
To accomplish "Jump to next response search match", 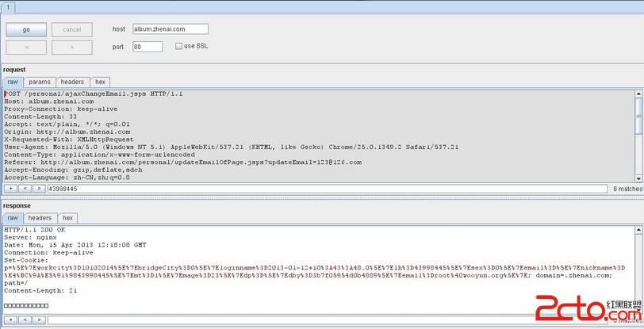I will [x=39, y=319].
